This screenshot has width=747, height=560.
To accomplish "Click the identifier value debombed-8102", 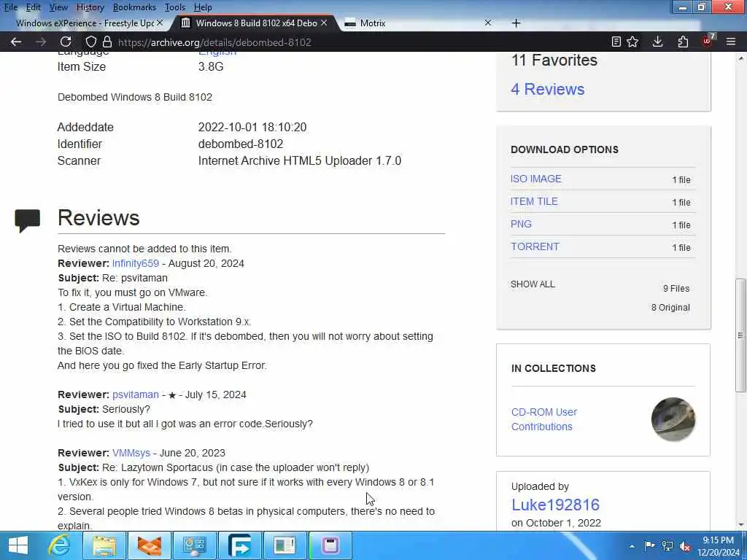I will pos(241,144).
